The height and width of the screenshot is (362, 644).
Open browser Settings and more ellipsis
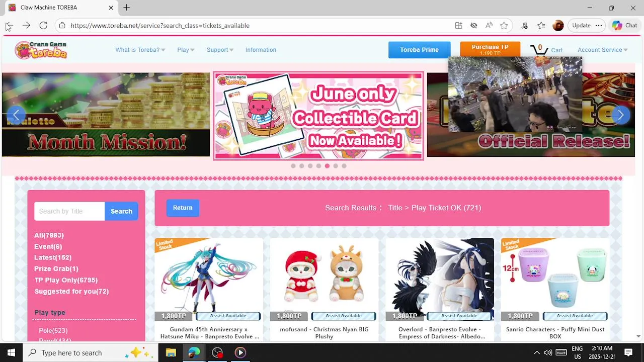[x=599, y=26]
